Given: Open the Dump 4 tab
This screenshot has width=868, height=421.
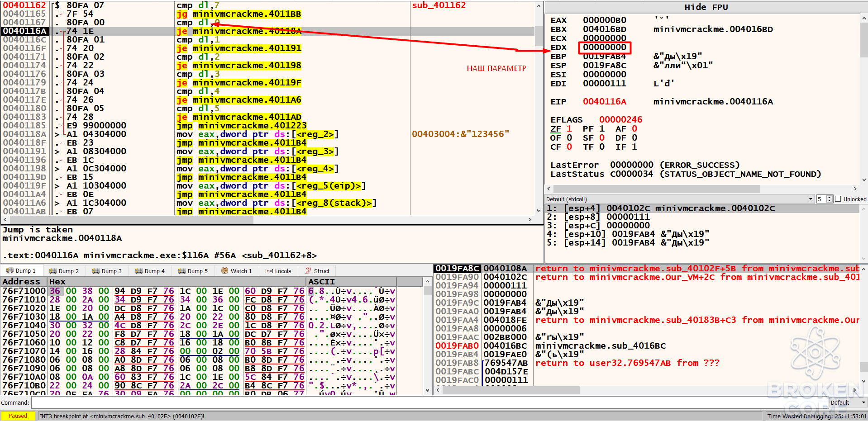Looking at the screenshot, I should 150,271.
